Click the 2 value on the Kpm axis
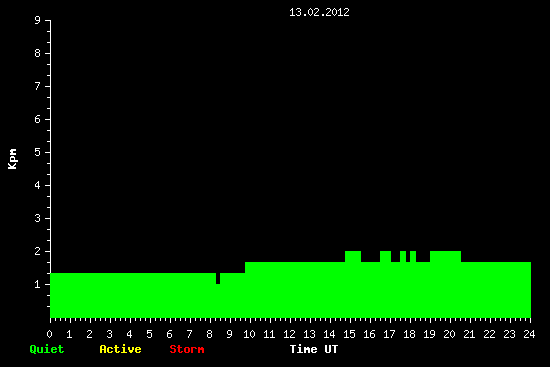Viewport: 550px width, 367px height. pos(38,251)
